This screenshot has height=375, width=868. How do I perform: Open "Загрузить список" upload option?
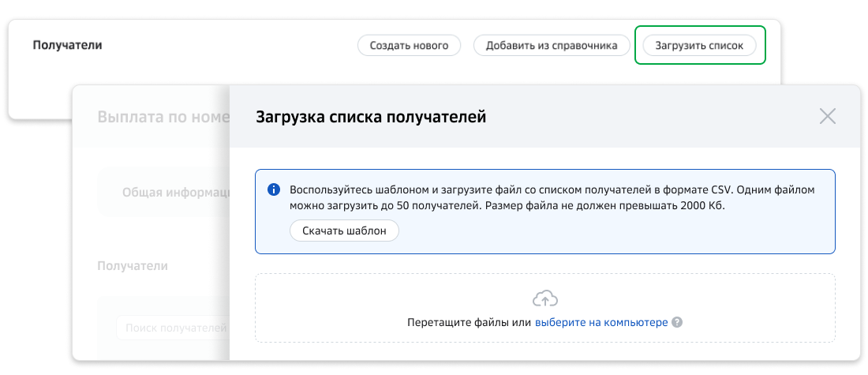699,46
